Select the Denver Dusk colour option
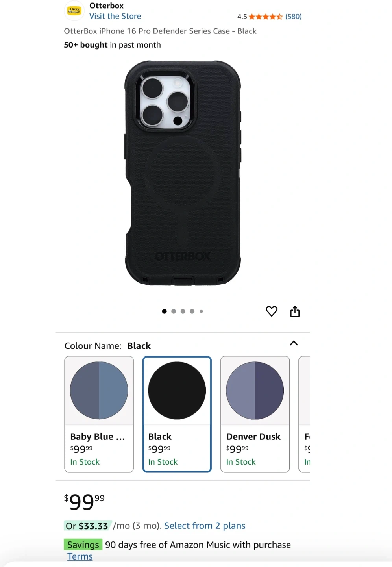392x567 pixels. coord(255,414)
